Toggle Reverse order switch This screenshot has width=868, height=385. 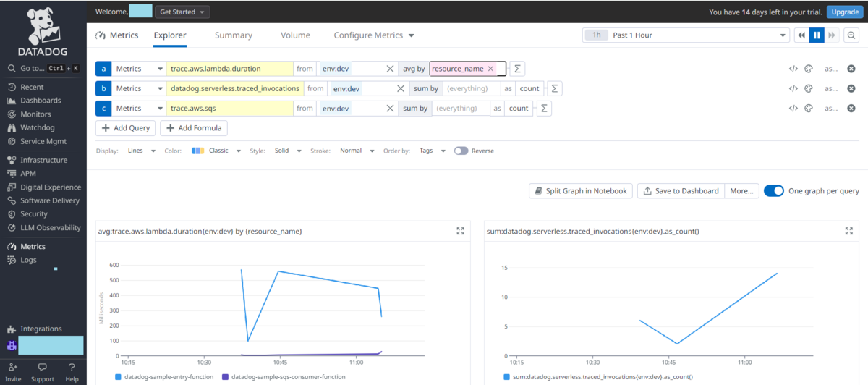pyautogui.click(x=461, y=151)
